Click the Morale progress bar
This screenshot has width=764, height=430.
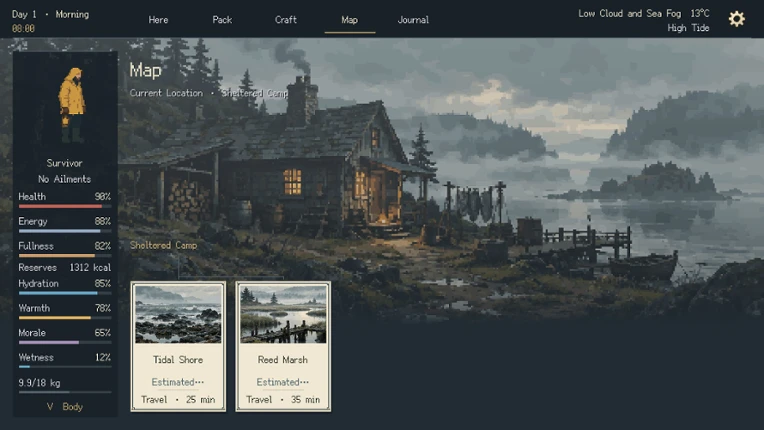[x=65, y=342]
